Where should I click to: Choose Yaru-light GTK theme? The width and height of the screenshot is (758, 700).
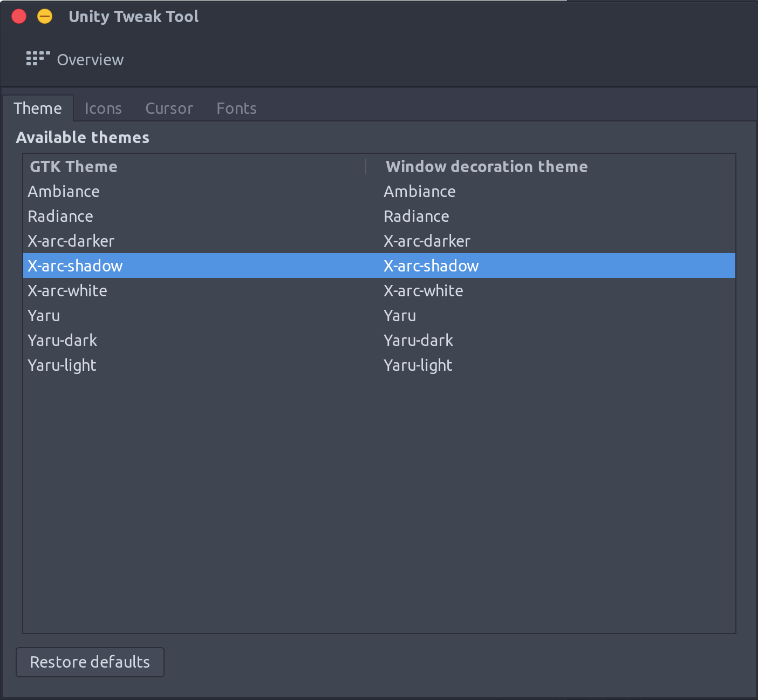click(x=62, y=365)
